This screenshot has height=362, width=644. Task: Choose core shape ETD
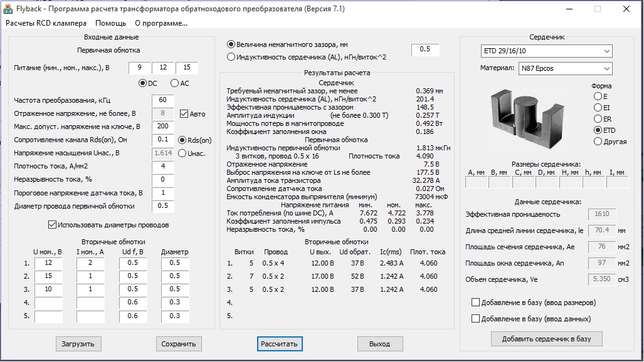[598, 130]
